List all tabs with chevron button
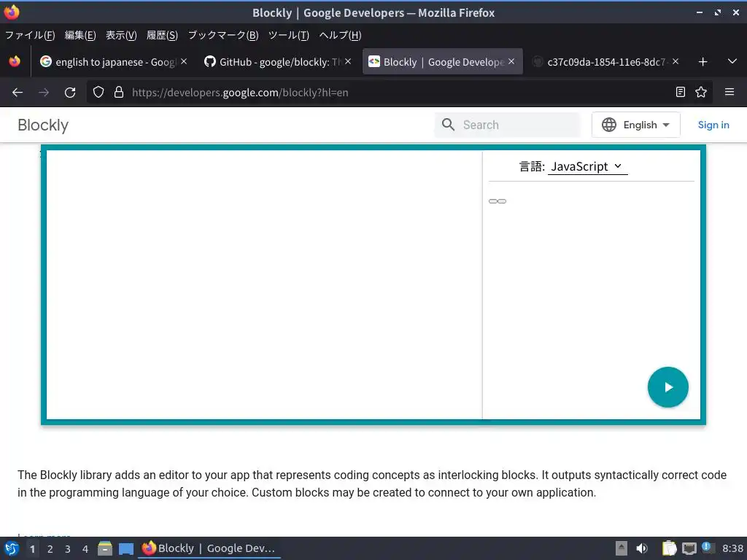Image resolution: width=747 pixels, height=560 pixels. coord(732,61)
